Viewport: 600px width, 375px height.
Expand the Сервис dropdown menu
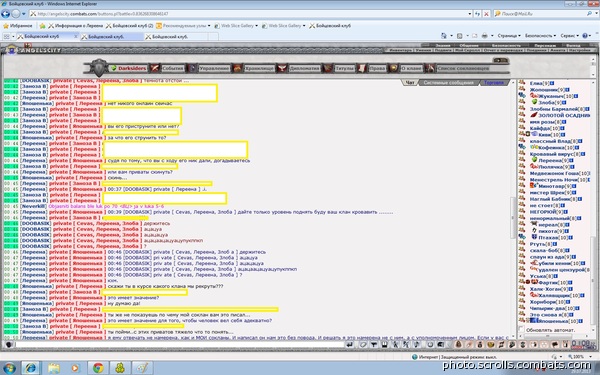click(569, 36)
